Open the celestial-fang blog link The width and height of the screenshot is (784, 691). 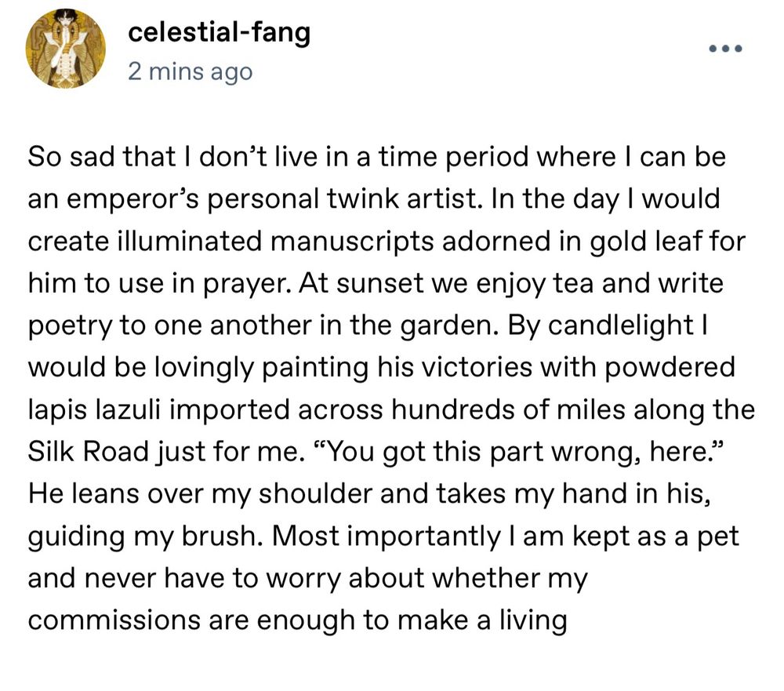coord(219,33)
